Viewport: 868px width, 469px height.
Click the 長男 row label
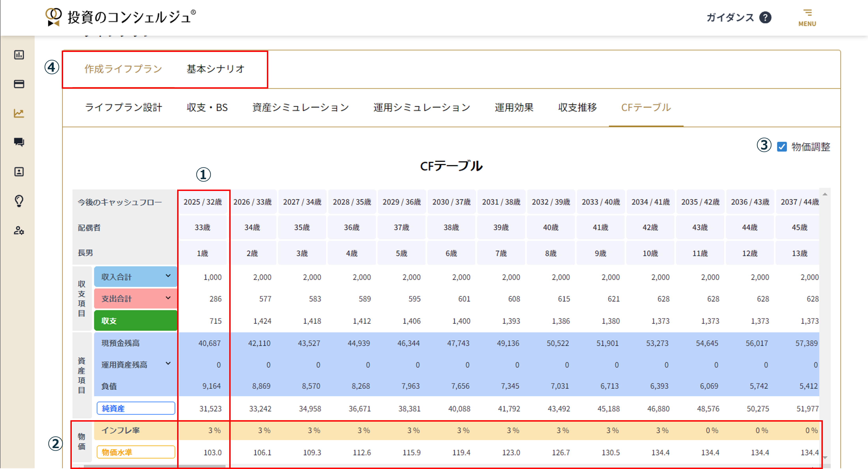(x=86, y=253)
